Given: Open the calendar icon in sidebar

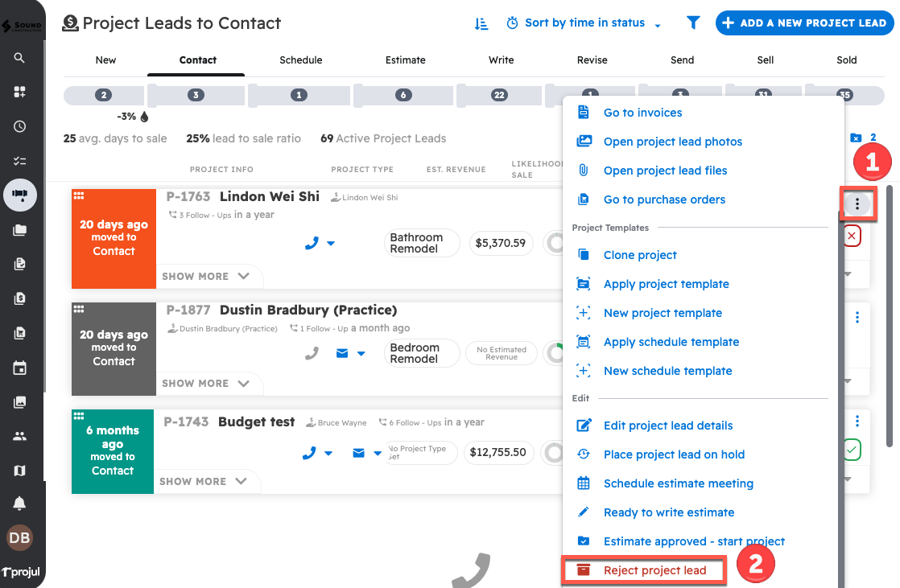Looking at the screenshot, I should 19,368.
